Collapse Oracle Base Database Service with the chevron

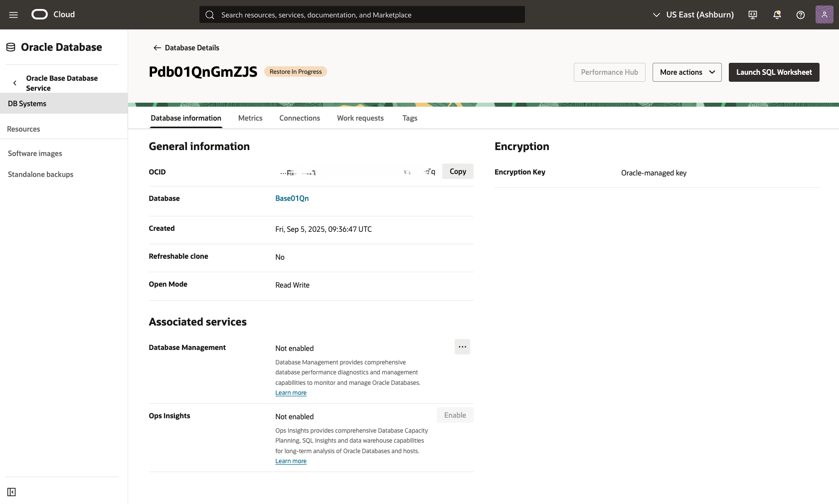point(14,83)
